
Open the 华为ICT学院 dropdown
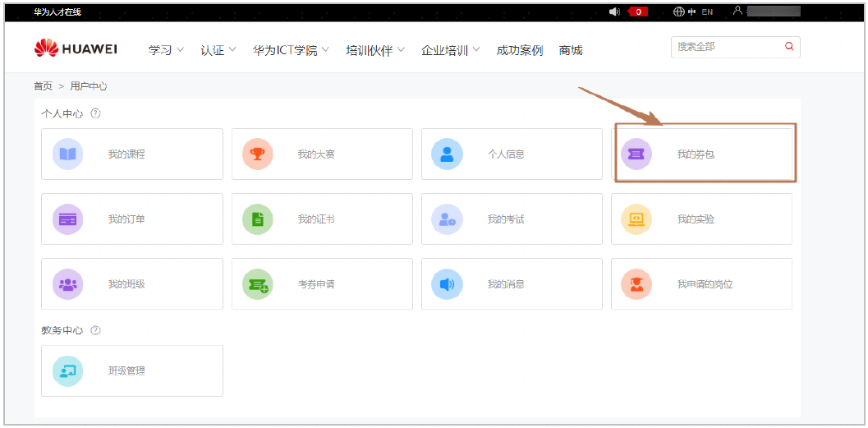click(291, 50)
